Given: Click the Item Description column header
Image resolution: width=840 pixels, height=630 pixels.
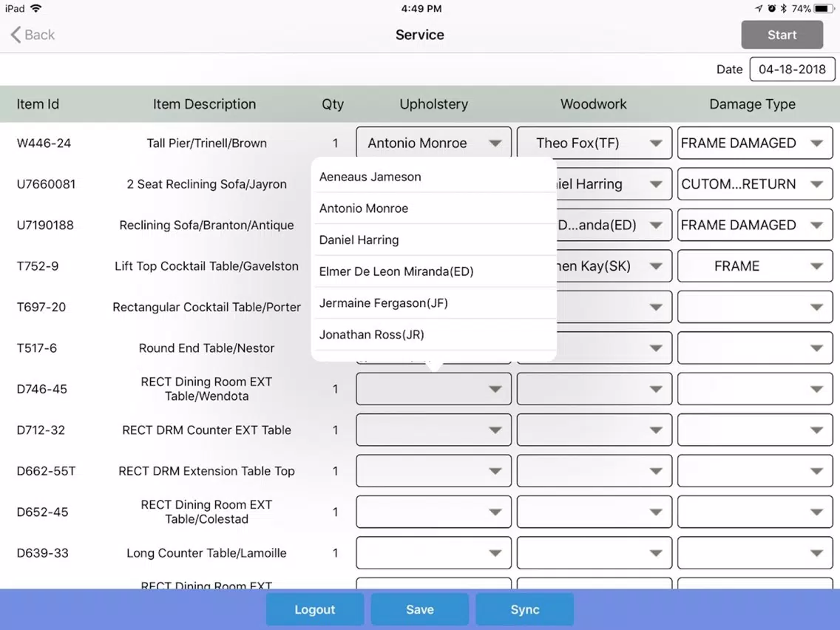Looking at the screenshot, I should tap(204, 104).
